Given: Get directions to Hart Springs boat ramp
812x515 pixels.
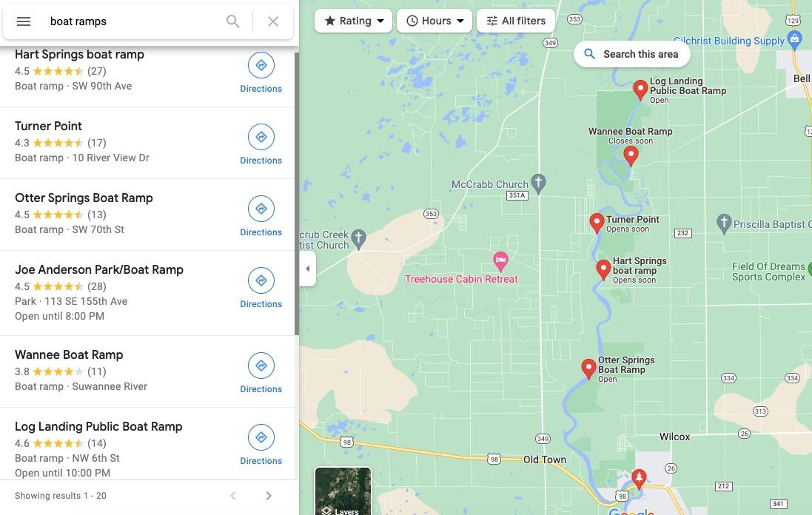Looking at the screenshot, I should pyautogui.click(x=261, y=73).
